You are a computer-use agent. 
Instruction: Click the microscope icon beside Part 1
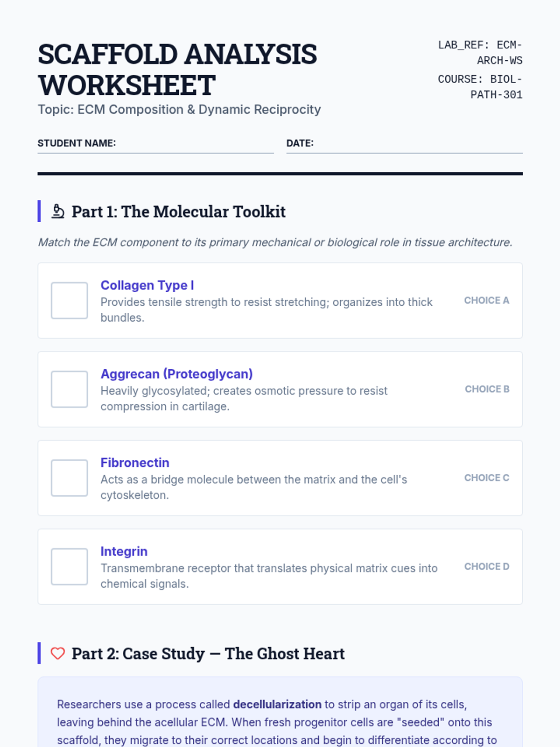[58, 211]
